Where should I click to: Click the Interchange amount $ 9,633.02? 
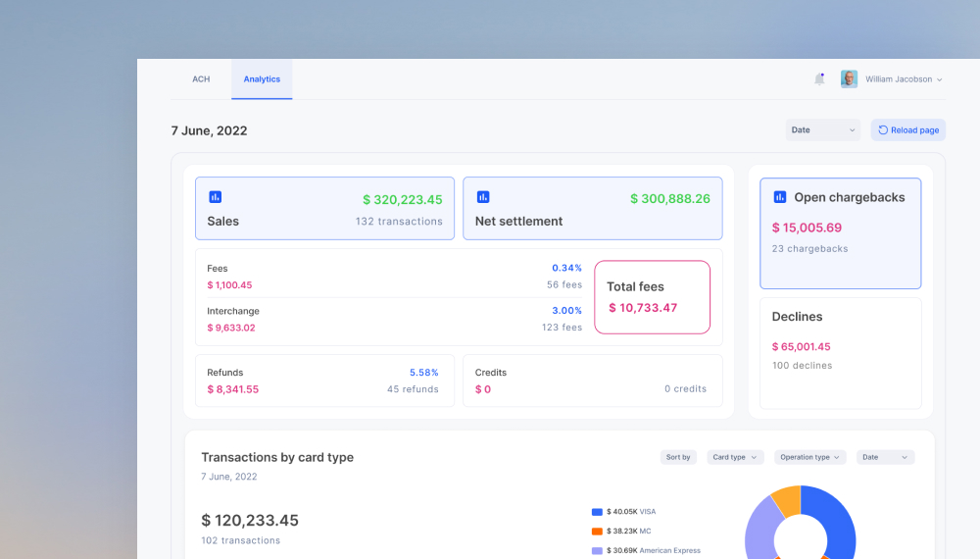click(231, 328)
